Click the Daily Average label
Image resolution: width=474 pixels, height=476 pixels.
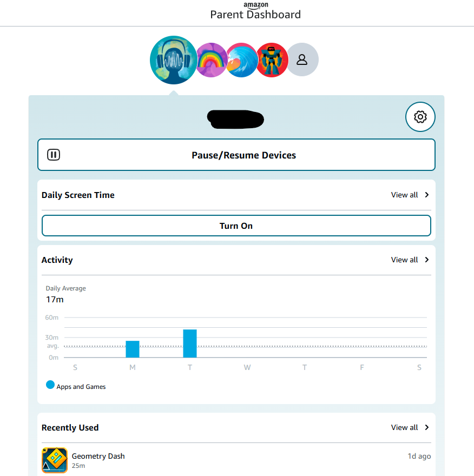point(66,288)
